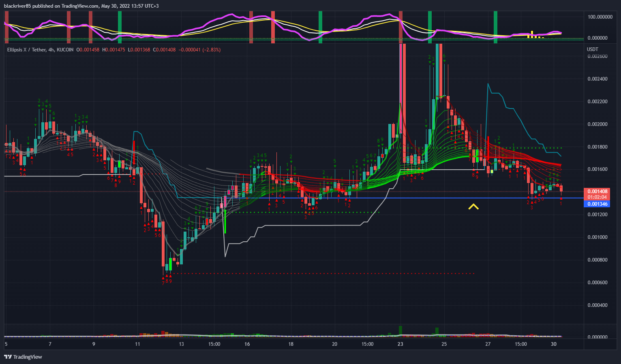The width and height of the screenshot is (621, 364).
Task: Click the date label 23 on time axis
Action: 400,344
